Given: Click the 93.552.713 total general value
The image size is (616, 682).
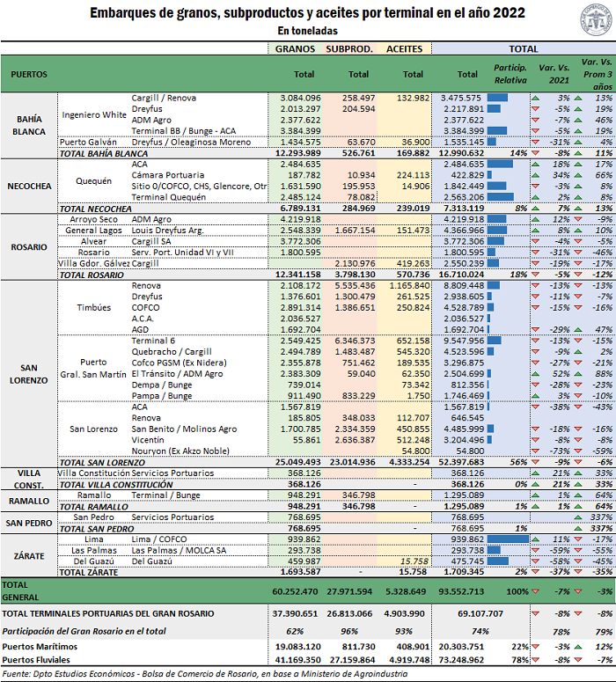Looking at the screenshot, I should click(x=459, y=590).
